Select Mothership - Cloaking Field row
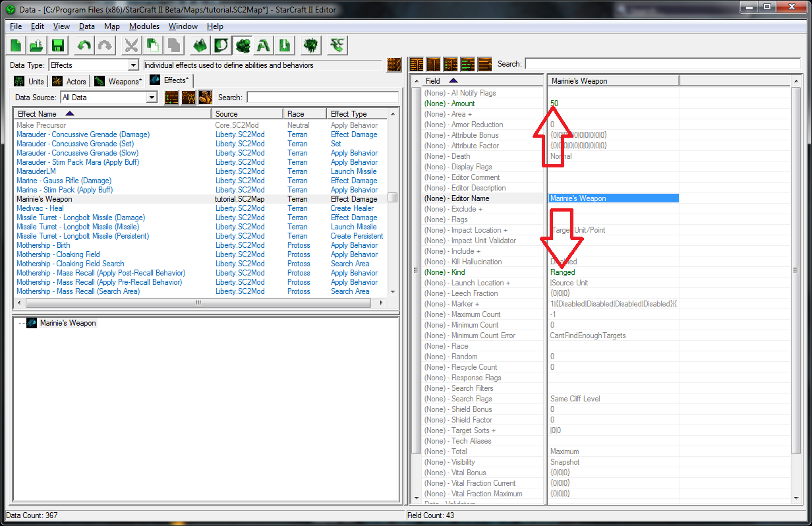 [x=201, y=254]
